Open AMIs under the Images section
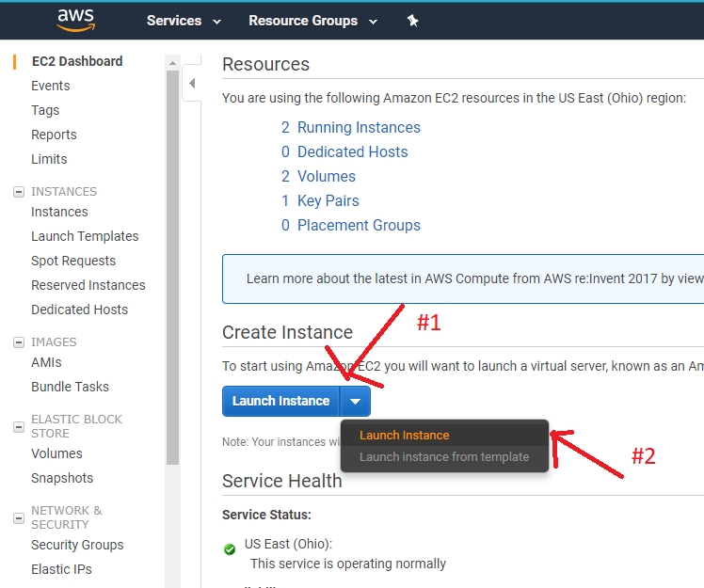 46,362
